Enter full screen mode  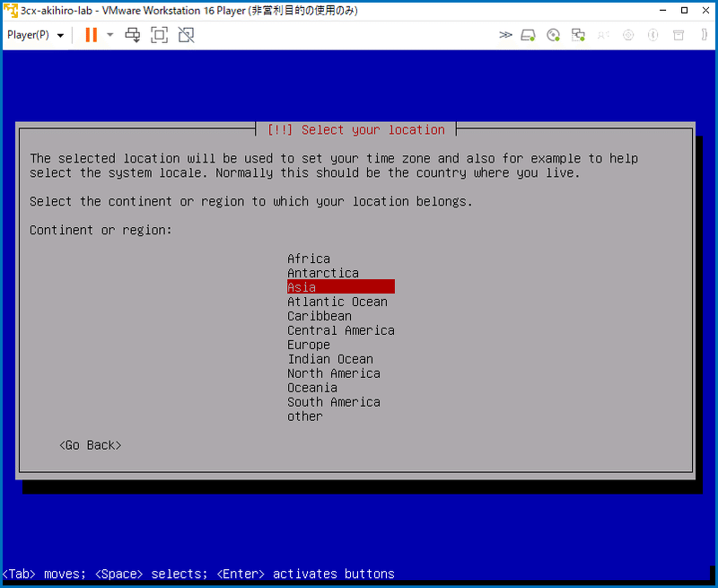pyautogui.click(x=160, y=35)
